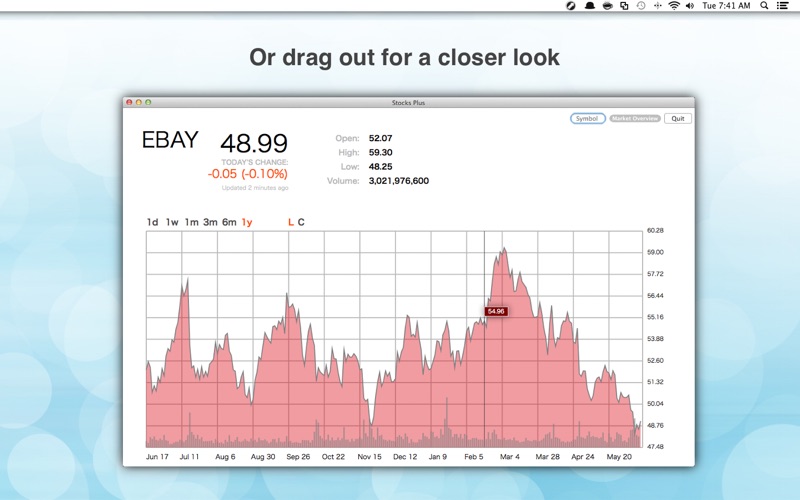Select the 1d chart range
The height and width of the screenshot is (500, 800).
click(152, 222)
